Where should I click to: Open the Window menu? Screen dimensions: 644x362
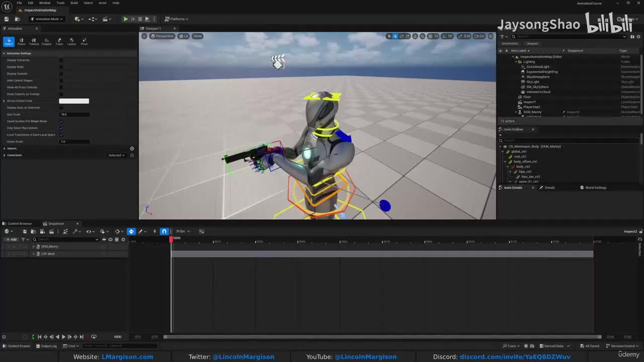tap(45, 3)
